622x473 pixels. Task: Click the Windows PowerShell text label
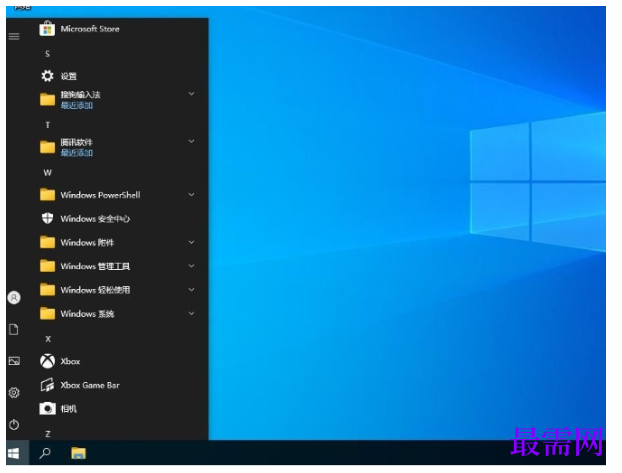tap(100, 195)
